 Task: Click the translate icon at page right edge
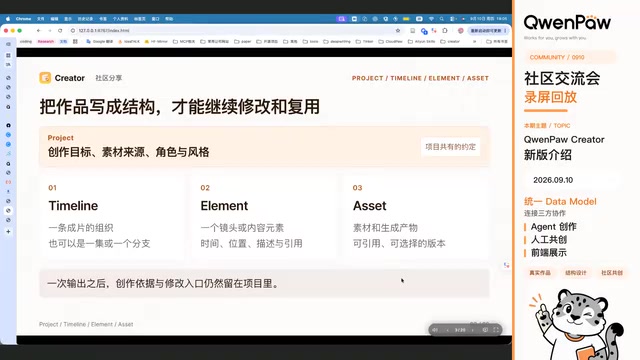point(507,265)
